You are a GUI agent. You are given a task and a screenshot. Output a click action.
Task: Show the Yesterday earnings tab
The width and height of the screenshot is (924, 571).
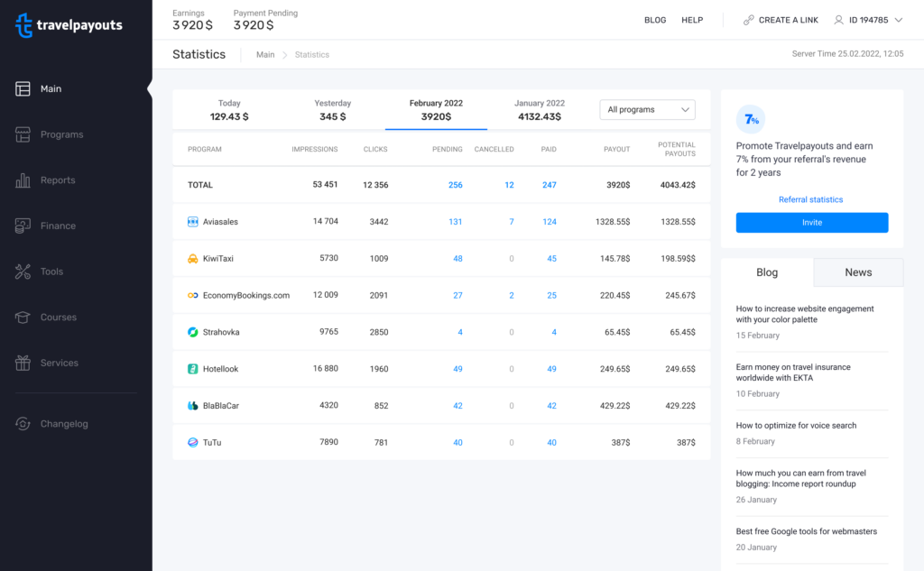[332, 110]
